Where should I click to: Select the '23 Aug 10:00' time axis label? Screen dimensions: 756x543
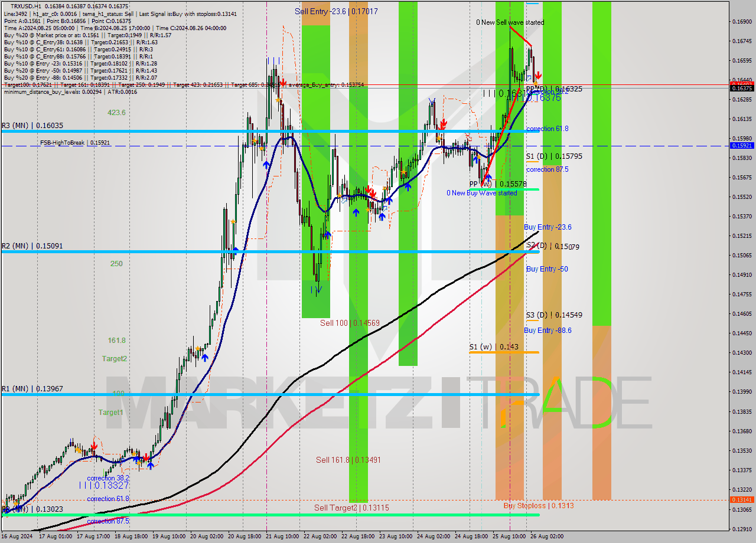[395, 537]
